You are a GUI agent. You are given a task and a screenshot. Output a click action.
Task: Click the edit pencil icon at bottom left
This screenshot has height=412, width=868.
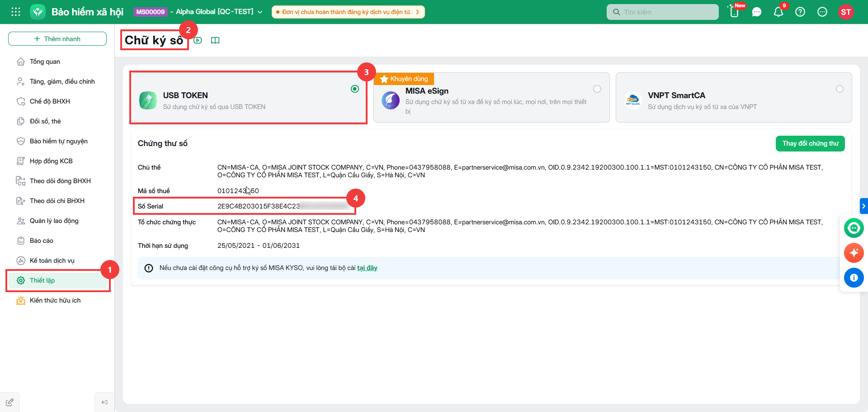click(9, 402)
